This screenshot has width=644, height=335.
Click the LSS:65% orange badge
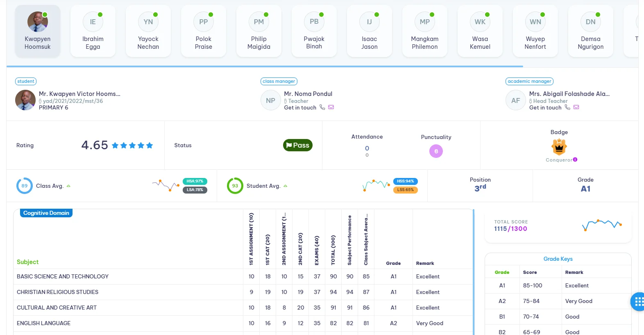405,190
